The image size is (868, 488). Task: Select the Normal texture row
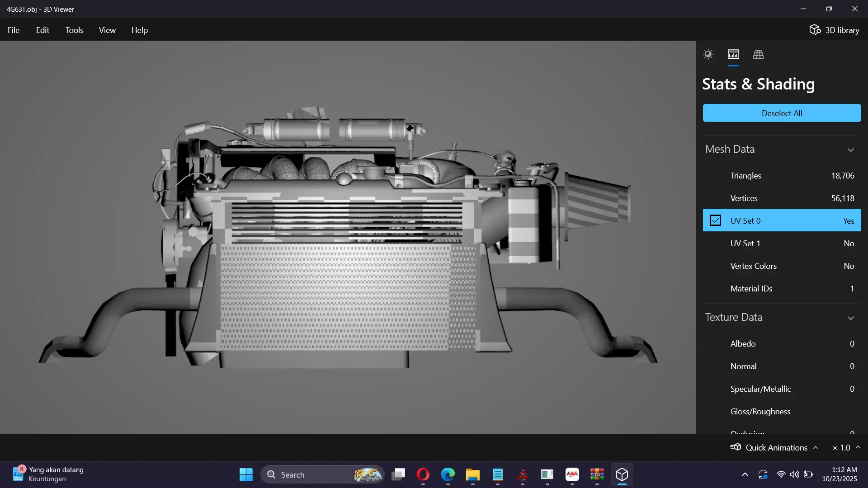[x=782, y=366]
